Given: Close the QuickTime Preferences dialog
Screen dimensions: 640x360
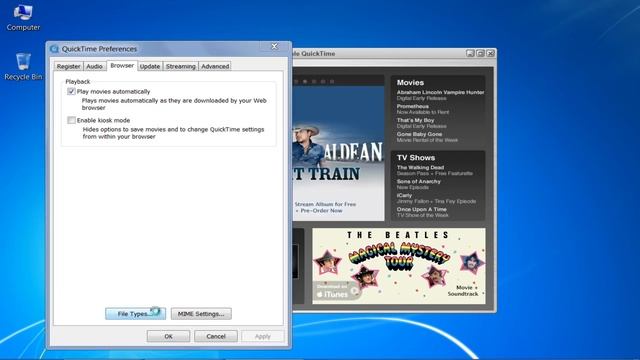Looking at the screenshot, I should pyautogui.click(x=274, y=47).
